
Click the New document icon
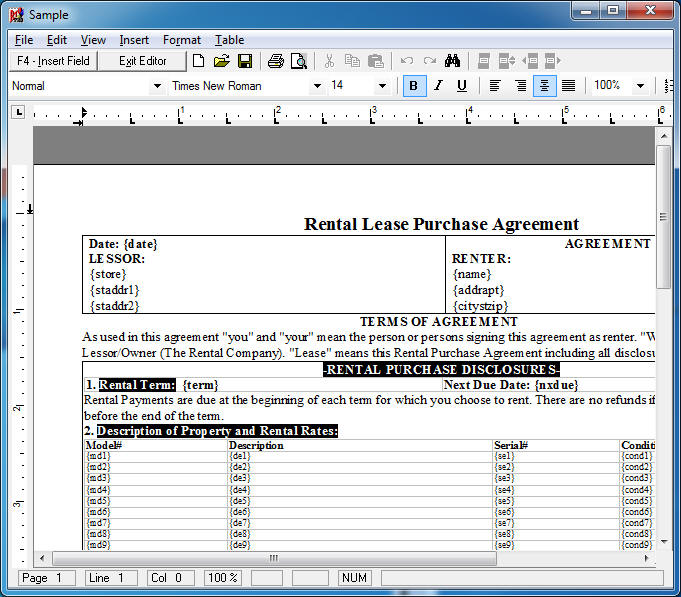pos(198,61)
